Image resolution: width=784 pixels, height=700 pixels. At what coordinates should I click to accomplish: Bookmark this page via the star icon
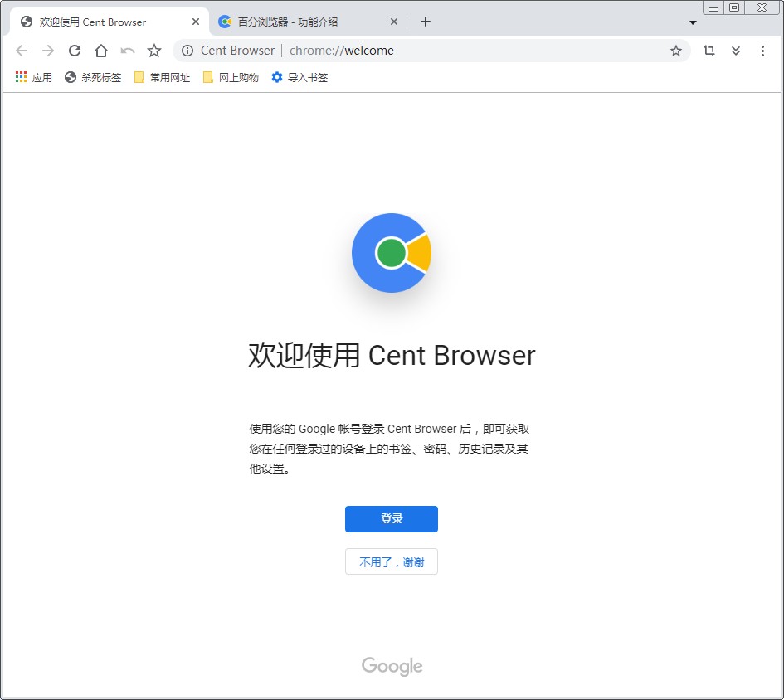tap(675, 51)
